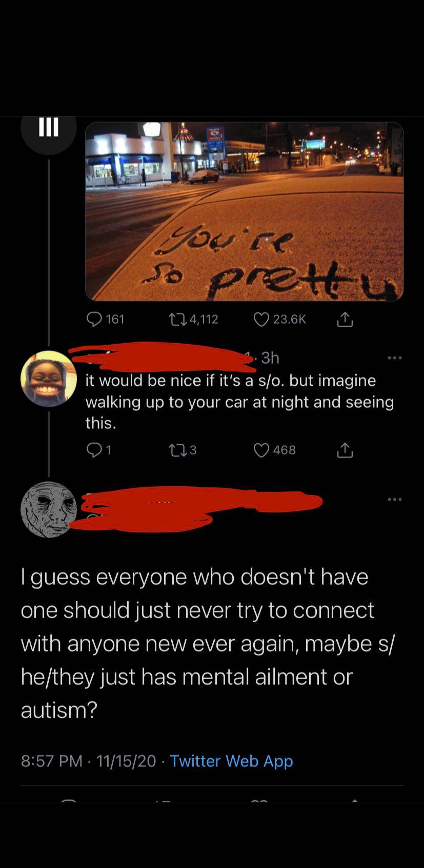Open more options on the 3h reply
This screenshot has height=868, width=424.
395,358
